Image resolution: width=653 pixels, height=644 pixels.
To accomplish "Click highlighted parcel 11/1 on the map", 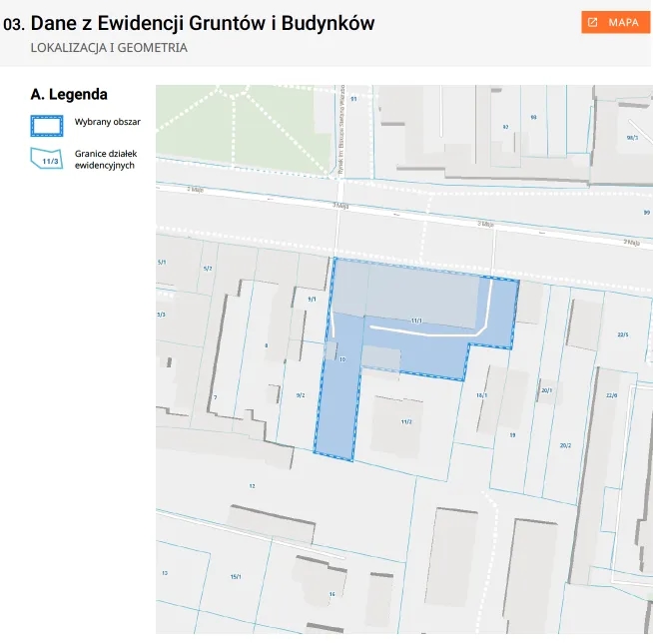I will coord(415,321).
